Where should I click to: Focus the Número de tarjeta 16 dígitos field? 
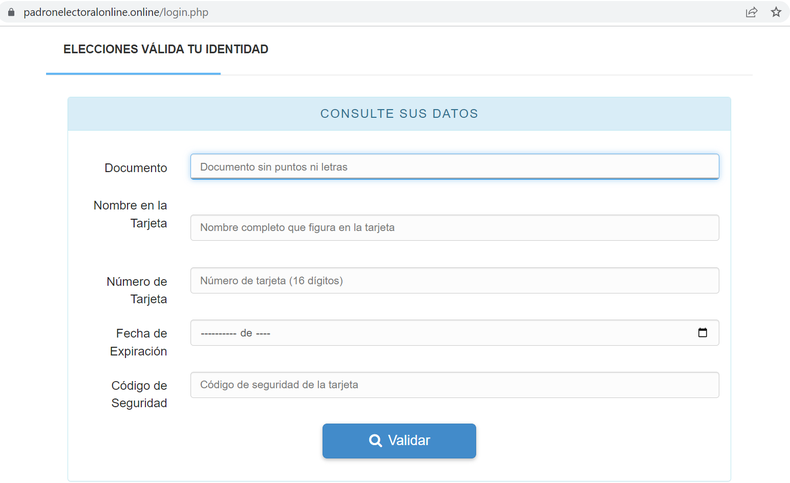coord(454,281)
